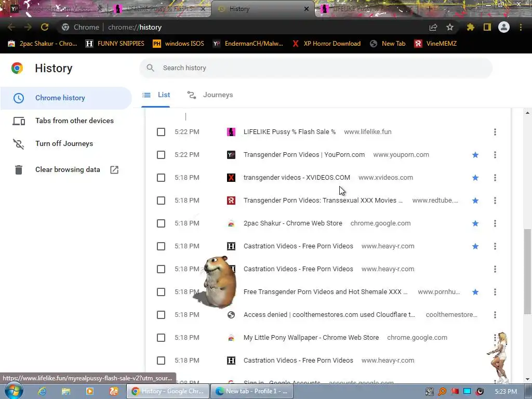Viewport: 532px width, 399px height.
Task: Toggle the browser side panel icon
Action: (487, 27)
